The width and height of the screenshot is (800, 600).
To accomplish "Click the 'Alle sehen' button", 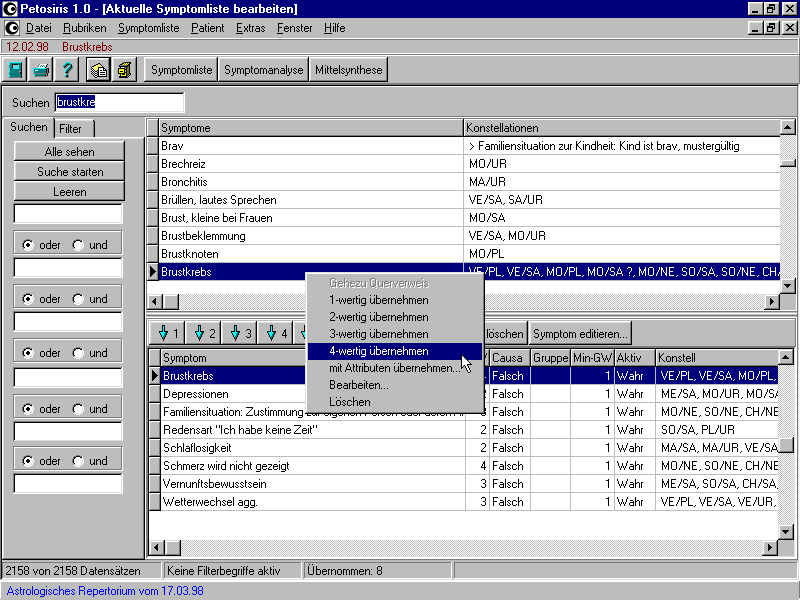I will pyautogui.click(x=69, y=152).
